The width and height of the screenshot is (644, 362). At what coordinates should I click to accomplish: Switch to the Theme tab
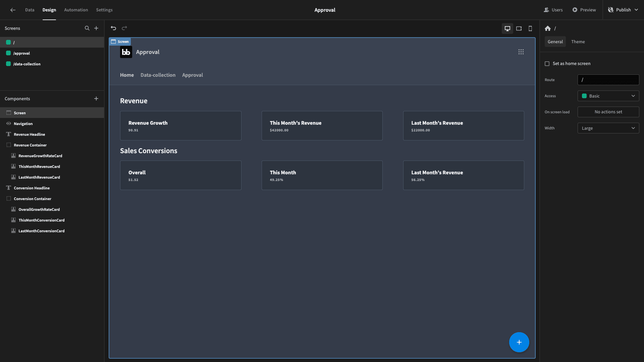tap(578, 42)
